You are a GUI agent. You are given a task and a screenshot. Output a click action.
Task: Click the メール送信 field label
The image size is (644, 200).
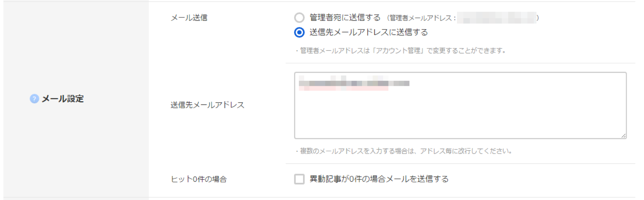[189, 18]
